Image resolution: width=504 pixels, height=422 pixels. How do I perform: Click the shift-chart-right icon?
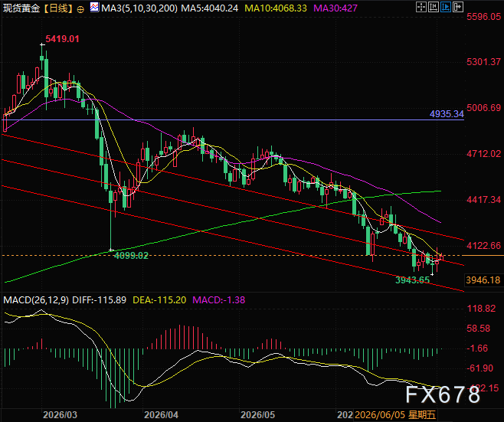(x=458, y=7)
